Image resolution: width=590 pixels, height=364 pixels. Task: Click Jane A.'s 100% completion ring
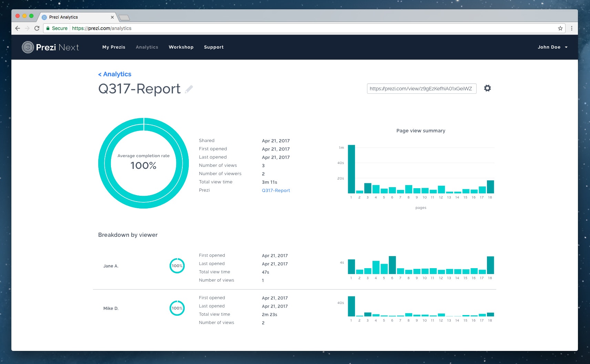[177, 266]
